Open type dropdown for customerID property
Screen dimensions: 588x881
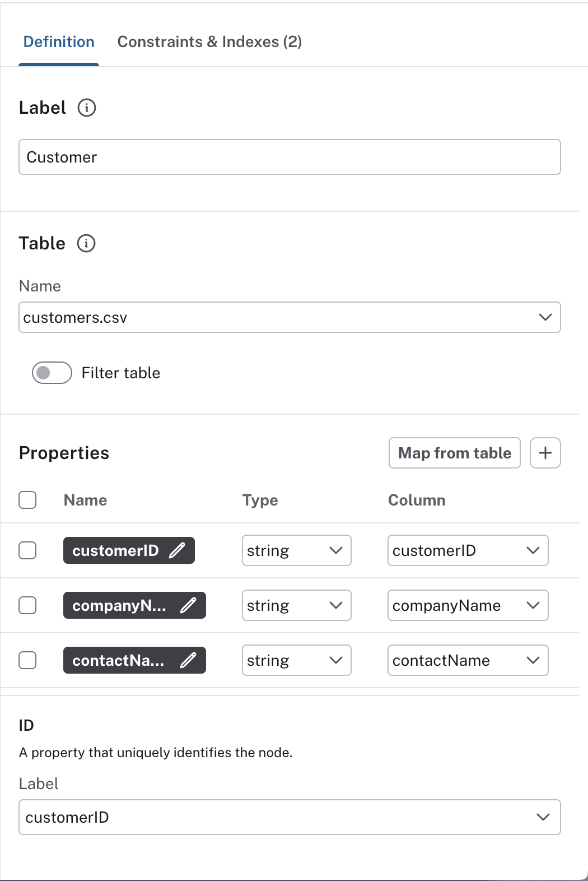pos(296,550)
